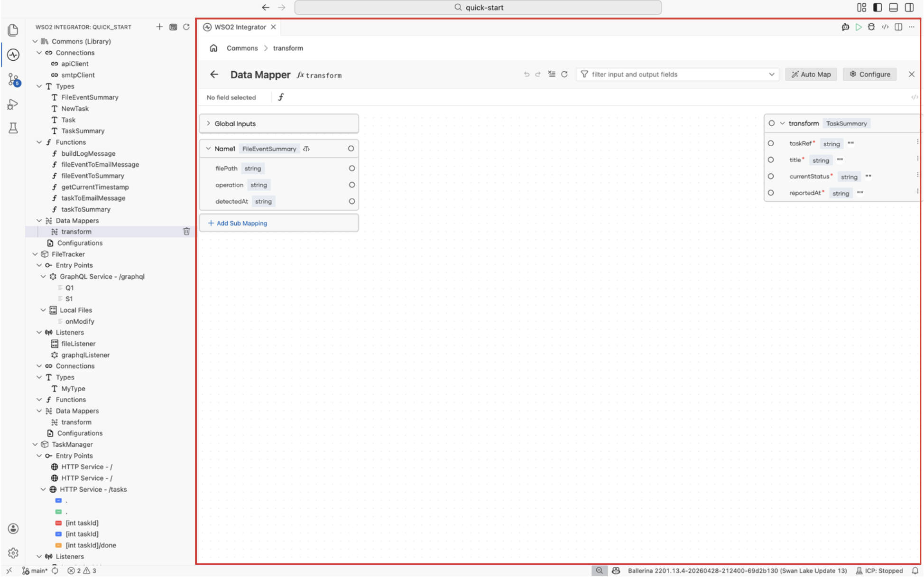This screenshot has width=924, height=580.
Task: Collapse the TaskManager project node
Action: pos(35,445)
